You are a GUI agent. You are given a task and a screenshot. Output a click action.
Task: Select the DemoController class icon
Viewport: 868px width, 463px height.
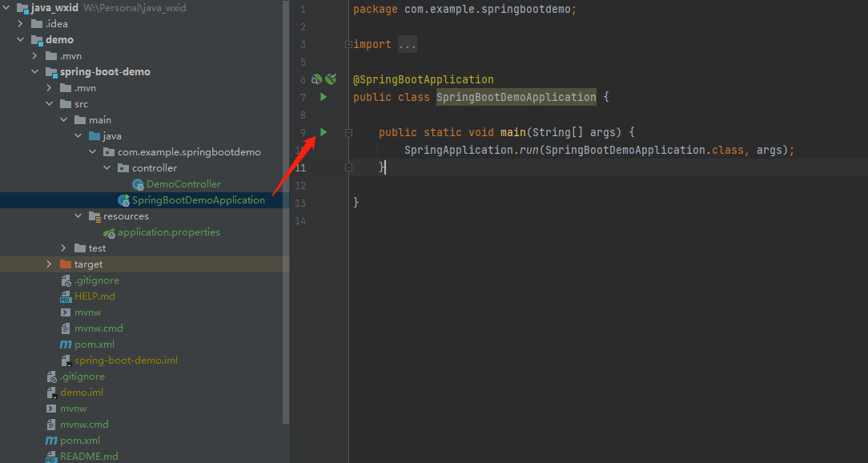point(138,184)
